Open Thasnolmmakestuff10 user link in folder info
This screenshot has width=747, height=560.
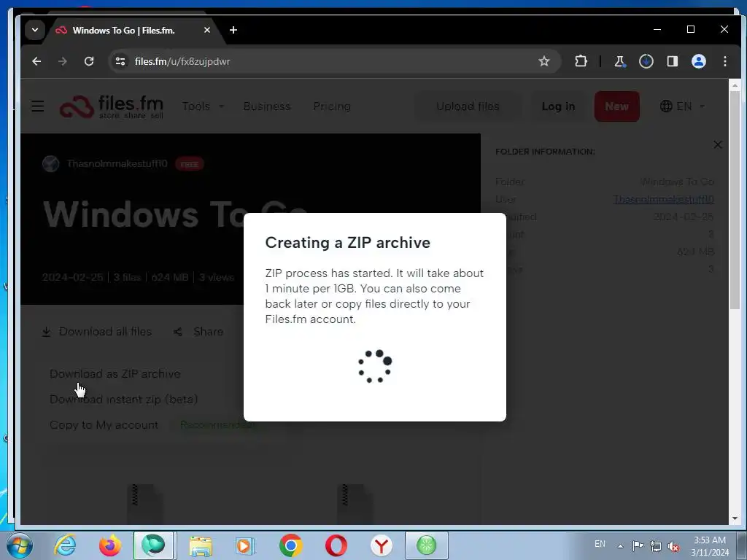point(663,199)
